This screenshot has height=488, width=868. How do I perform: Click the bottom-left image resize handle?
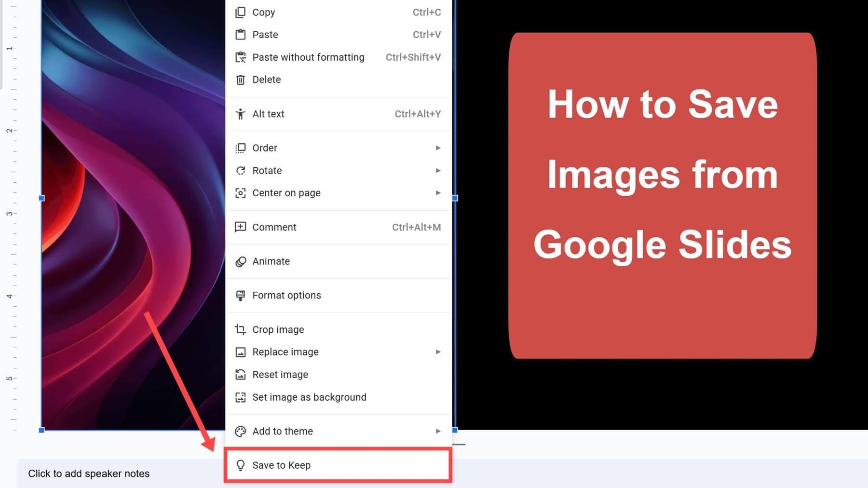click(x=41, y=430)
